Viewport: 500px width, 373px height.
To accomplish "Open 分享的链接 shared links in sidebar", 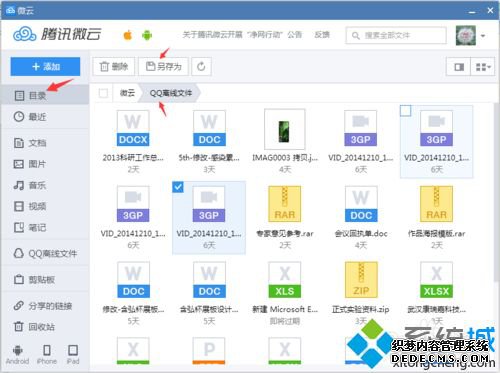I will (x=45, y=306).
